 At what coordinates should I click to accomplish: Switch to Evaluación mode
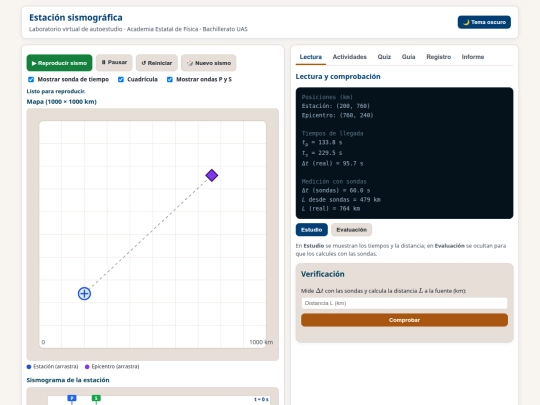[x=352, y=230]
